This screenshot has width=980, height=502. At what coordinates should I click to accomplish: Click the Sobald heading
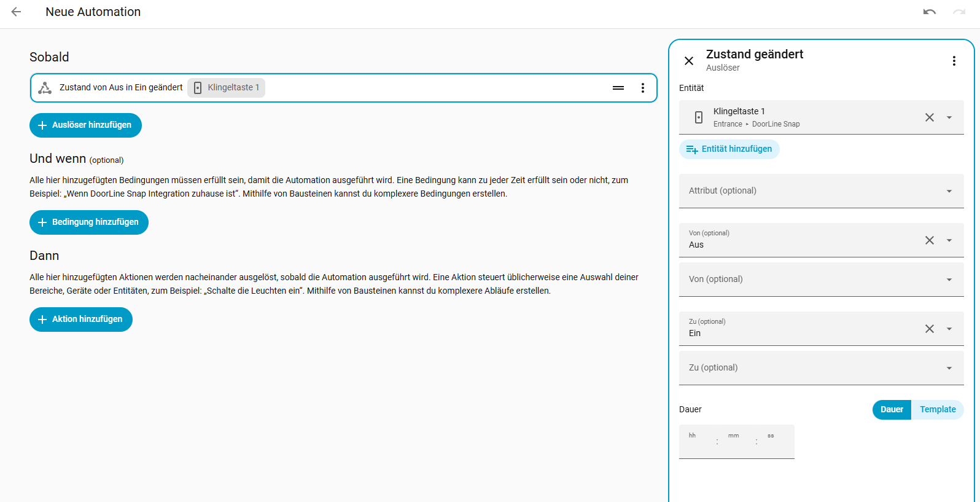coord(49,57)
